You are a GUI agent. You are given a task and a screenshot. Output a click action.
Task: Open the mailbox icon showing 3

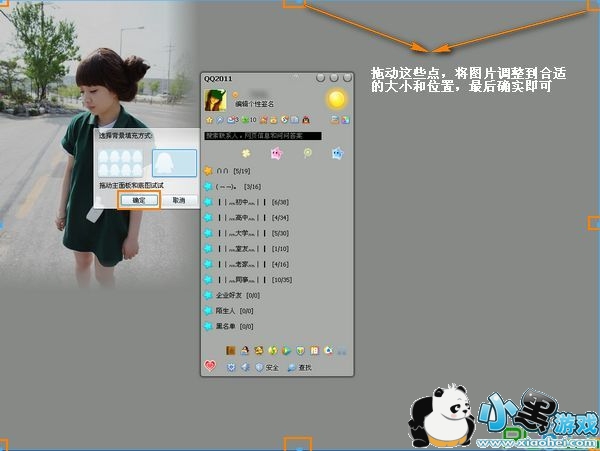[x=233, y=120]
